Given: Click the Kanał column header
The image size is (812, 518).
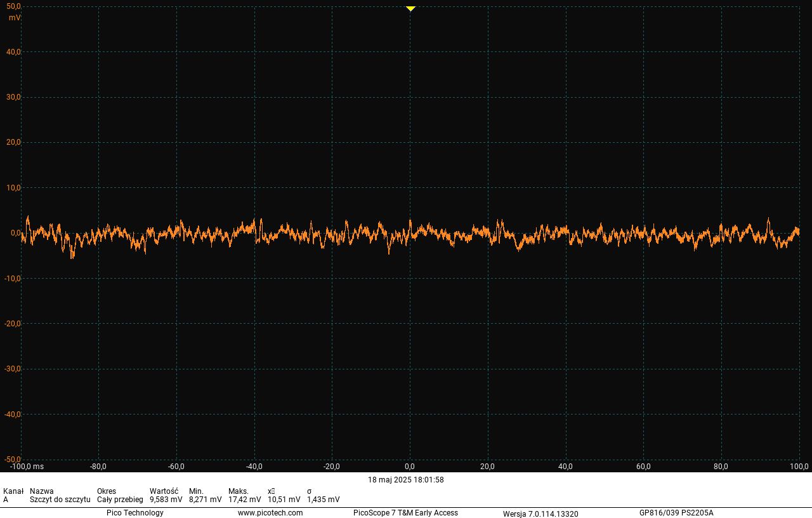Looking at the screenshot, I should click(x=13, y=491).
